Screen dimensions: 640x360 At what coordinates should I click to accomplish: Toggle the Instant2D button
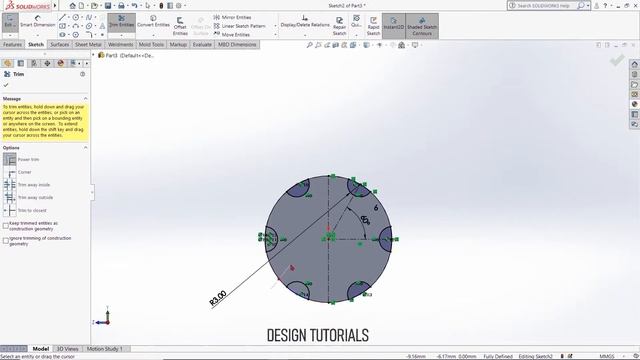393,26
